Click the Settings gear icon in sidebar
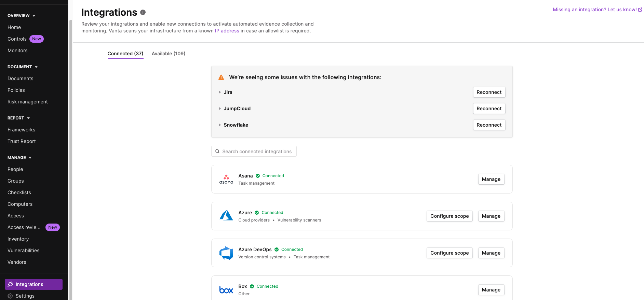The image size is (644, 300). click(x=10, y=296)
